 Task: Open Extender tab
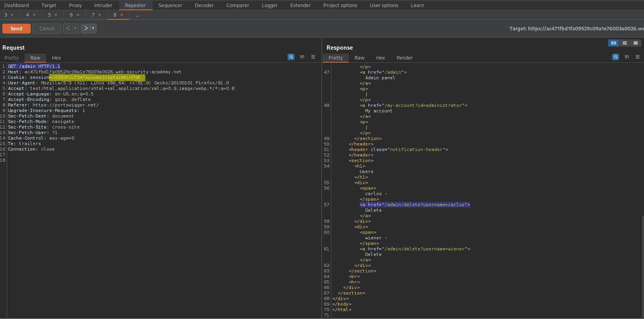pos(301,5)
